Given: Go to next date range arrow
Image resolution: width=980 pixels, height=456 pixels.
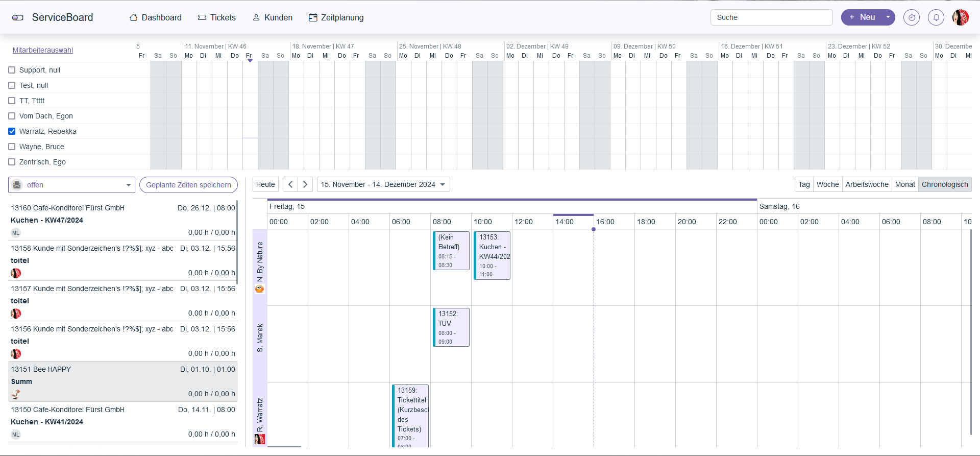Looking at the screenshot, I should click(305, 184).
